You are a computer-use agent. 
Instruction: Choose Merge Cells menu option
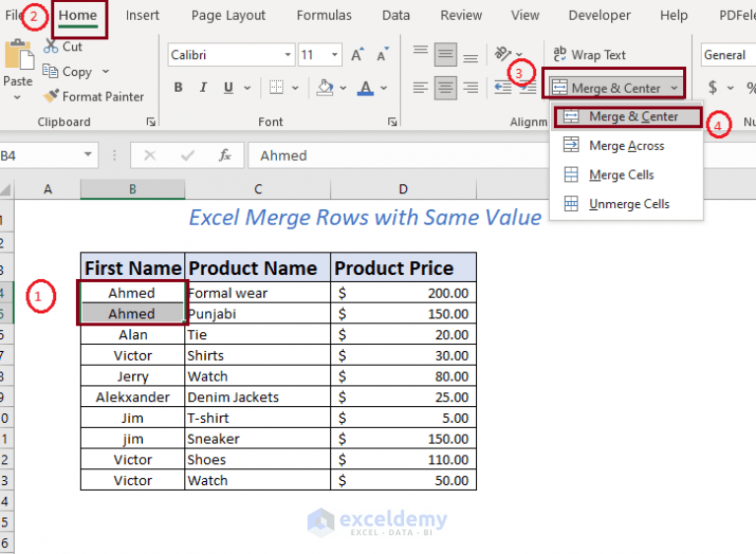pos(626,174)
